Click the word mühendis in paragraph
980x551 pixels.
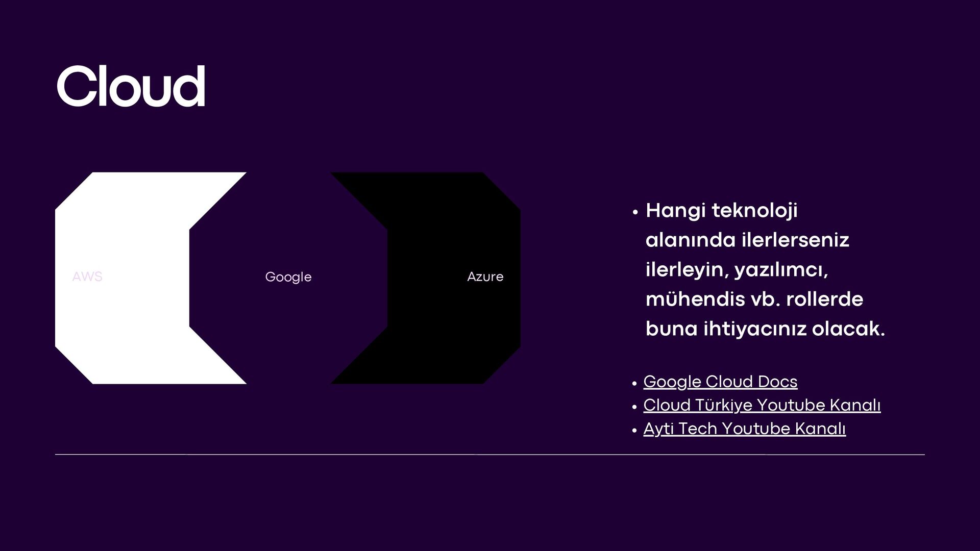click(695, 299)
